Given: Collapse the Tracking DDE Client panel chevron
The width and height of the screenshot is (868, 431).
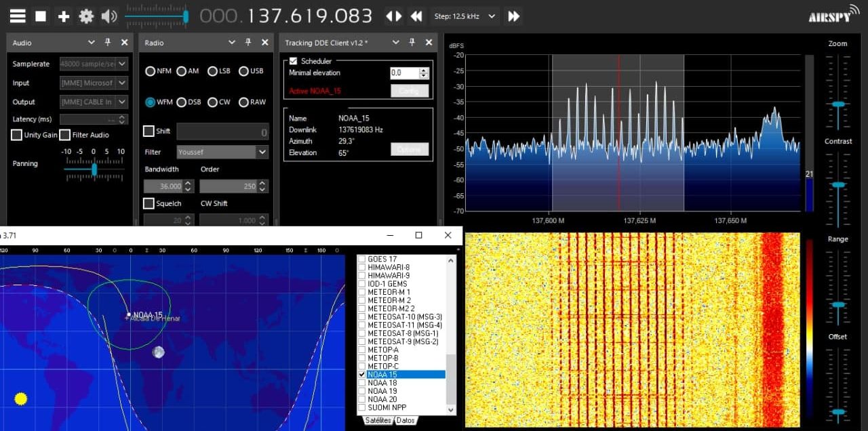Looking at the screenshot, I should click(396, 42).
